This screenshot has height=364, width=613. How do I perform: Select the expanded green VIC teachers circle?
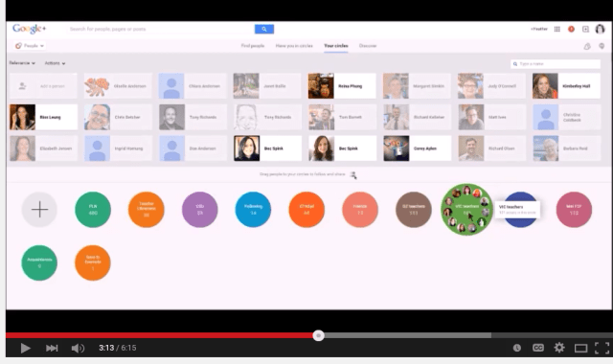click(x=466, y=210)
